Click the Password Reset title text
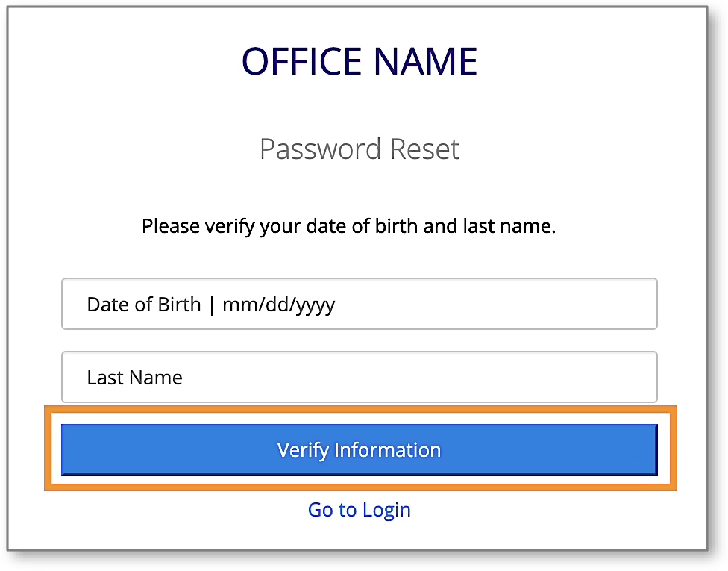Image resolution: width=728 pixels, height=571 pixels. pos(359,149)
